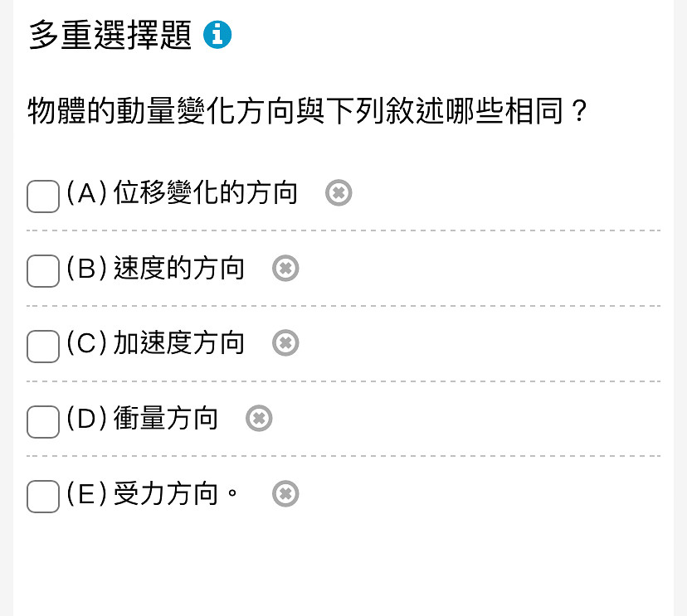Open the blue info icon beside 多重選擇題

[217, 35]
